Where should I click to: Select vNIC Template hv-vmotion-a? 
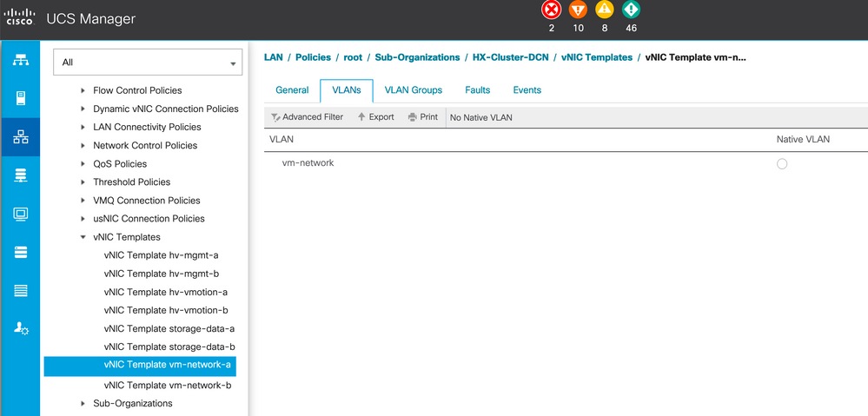coord(165,292)
